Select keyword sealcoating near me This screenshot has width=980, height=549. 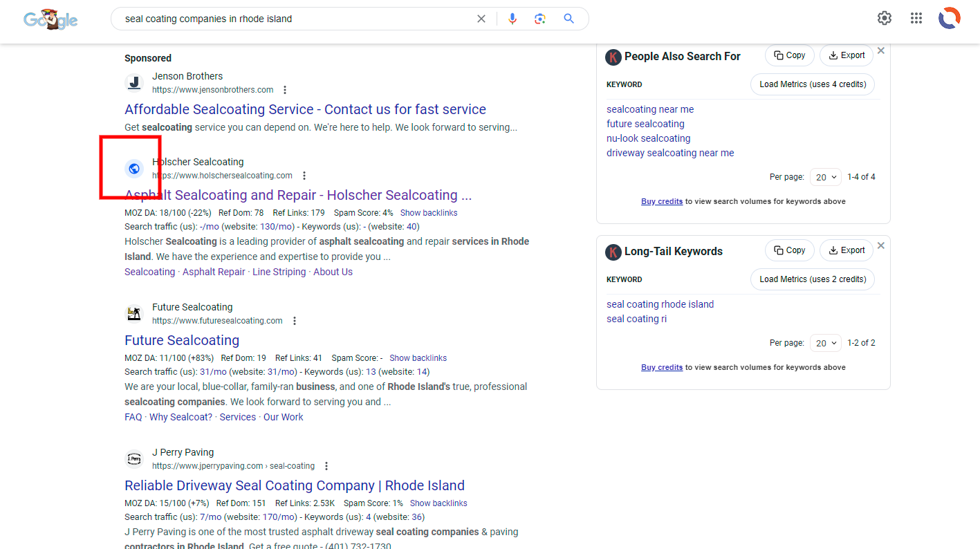(650, 109)
